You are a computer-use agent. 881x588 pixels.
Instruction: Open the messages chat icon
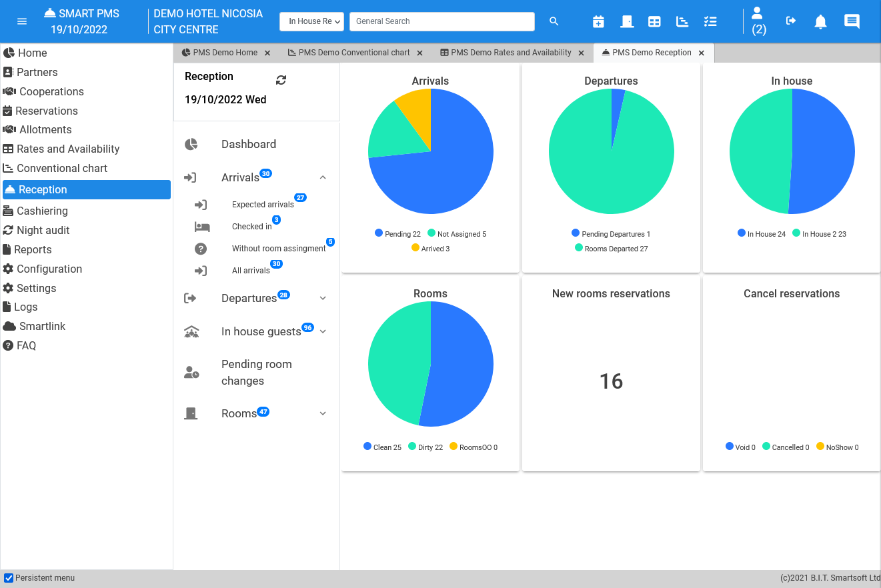[852, 21]
